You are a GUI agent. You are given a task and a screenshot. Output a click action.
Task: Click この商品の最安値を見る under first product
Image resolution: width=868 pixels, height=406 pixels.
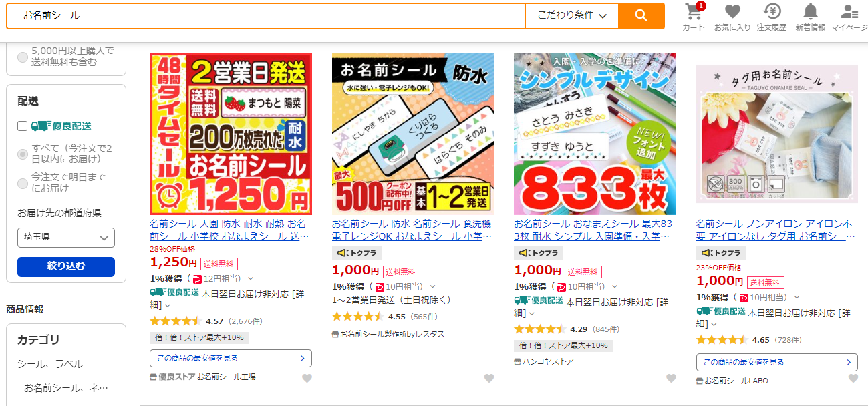click(231, 359)
